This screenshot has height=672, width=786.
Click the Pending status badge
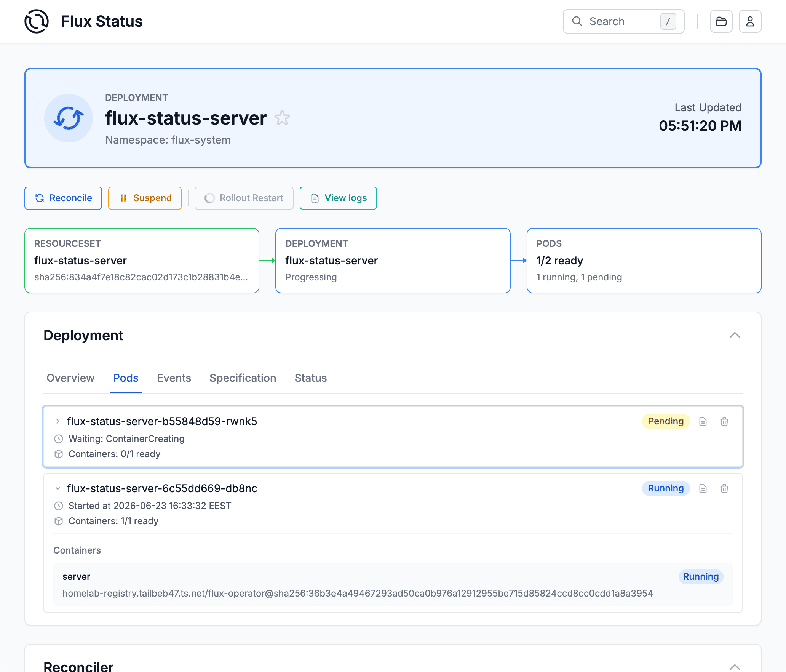pos(666,421)
